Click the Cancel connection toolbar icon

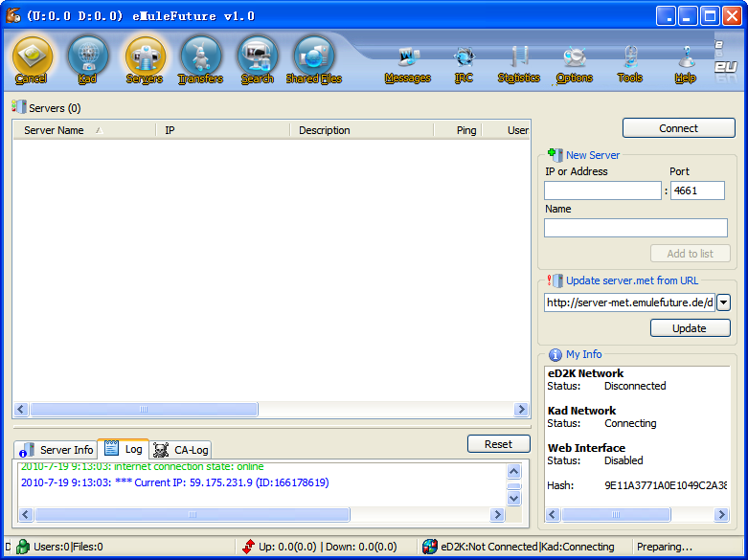32,61
